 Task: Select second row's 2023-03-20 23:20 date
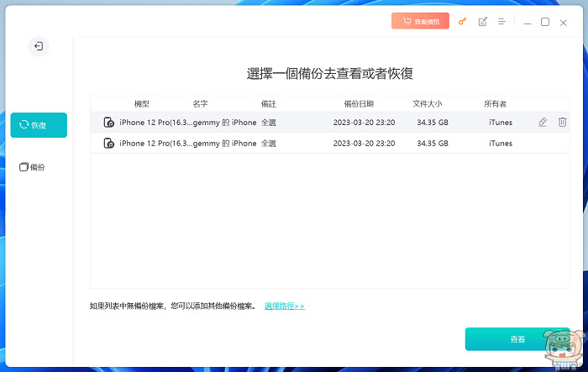tap(364, 144)
